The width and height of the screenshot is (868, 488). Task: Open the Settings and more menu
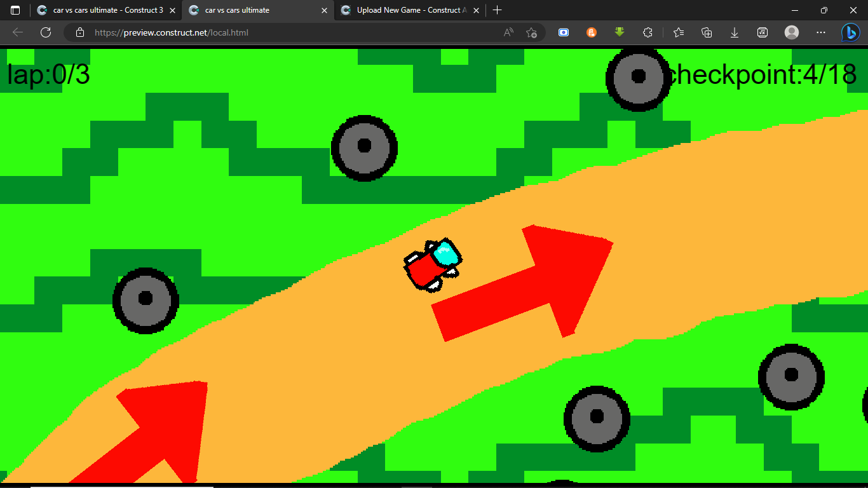pos(820,32)
